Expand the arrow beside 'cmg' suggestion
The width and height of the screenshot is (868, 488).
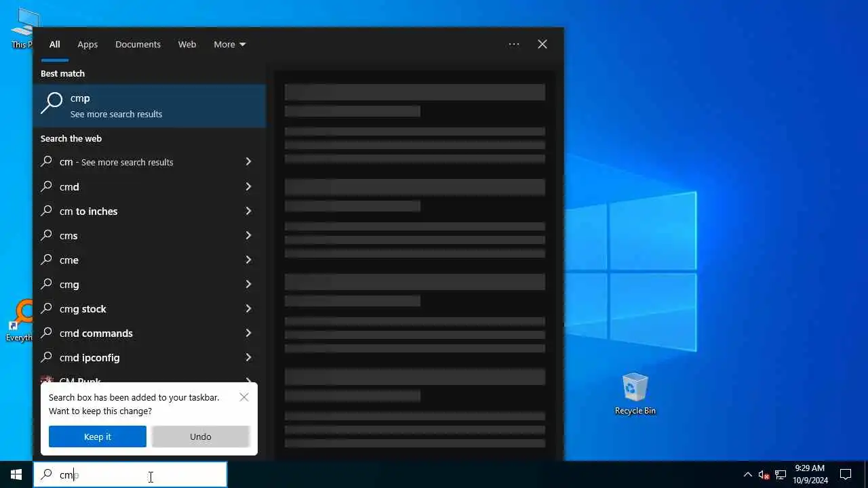[248, 284]
